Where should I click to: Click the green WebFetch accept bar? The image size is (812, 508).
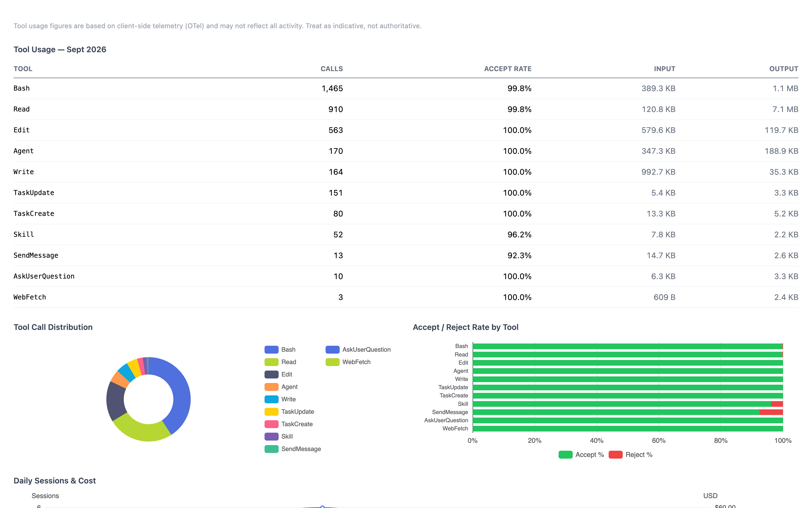[x=627, y=429]
